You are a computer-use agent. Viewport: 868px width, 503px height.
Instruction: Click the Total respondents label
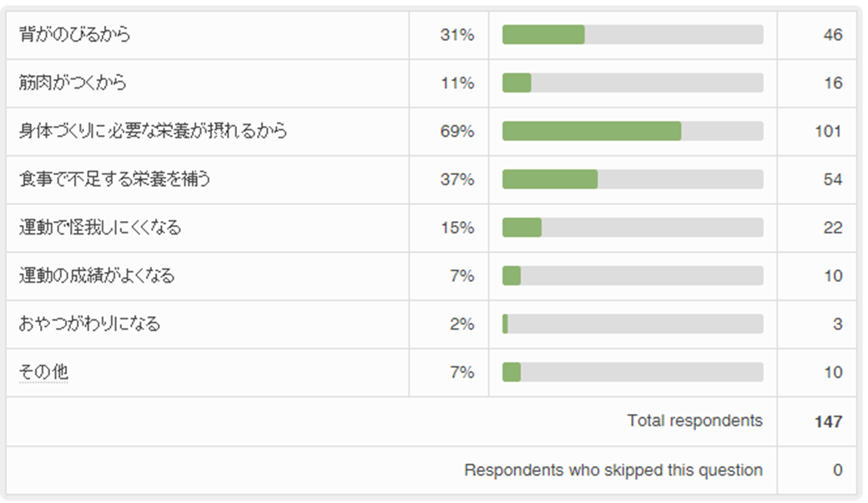pyautogui.click(x=694, y=421)
